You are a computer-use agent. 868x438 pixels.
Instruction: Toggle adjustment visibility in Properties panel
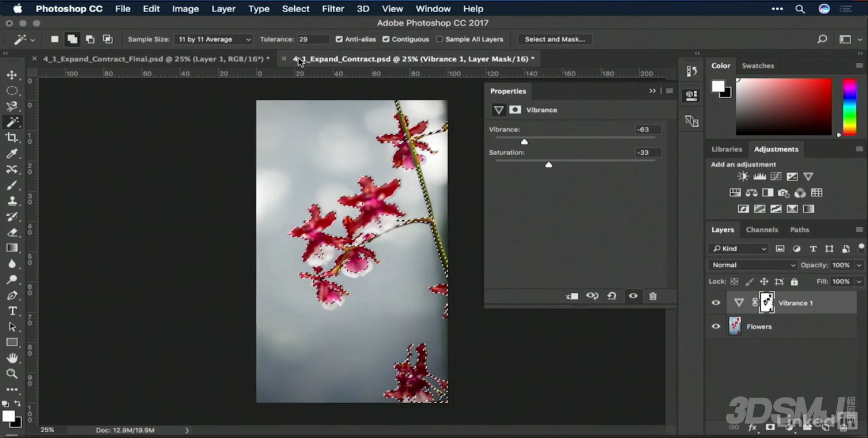pos(633,296)
